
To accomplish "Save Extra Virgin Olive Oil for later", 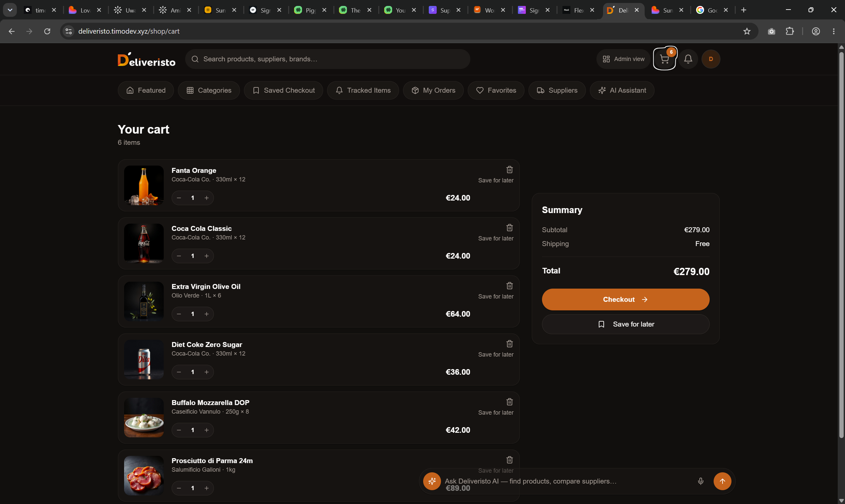I will (x=496, y=297).
